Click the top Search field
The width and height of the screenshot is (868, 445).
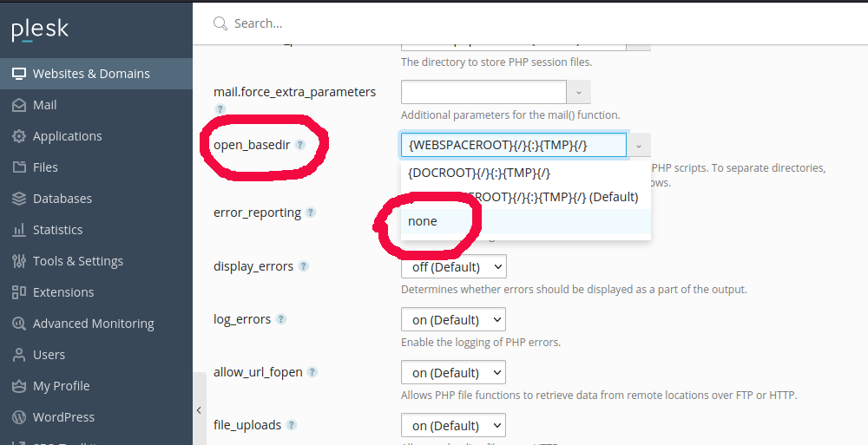point(521,23)
